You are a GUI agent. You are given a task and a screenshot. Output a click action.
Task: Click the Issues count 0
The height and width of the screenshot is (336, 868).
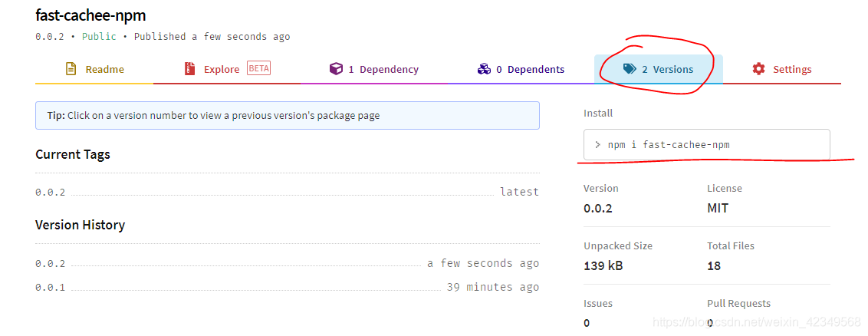587,323
